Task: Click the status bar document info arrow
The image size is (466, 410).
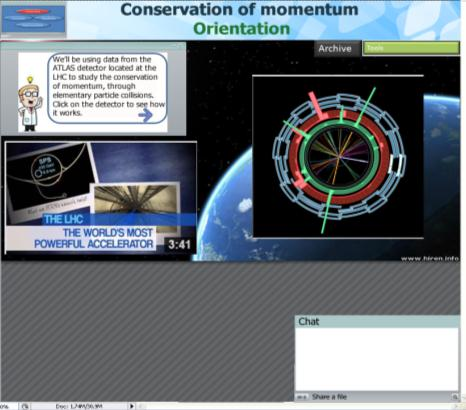Action: pos(132,406)
